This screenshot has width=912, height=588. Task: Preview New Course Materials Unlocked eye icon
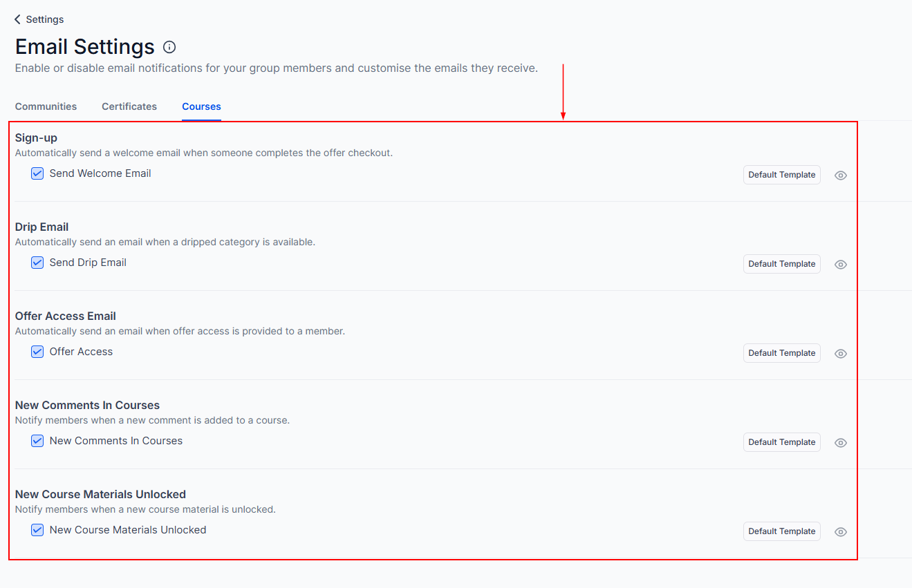[841, 532]
